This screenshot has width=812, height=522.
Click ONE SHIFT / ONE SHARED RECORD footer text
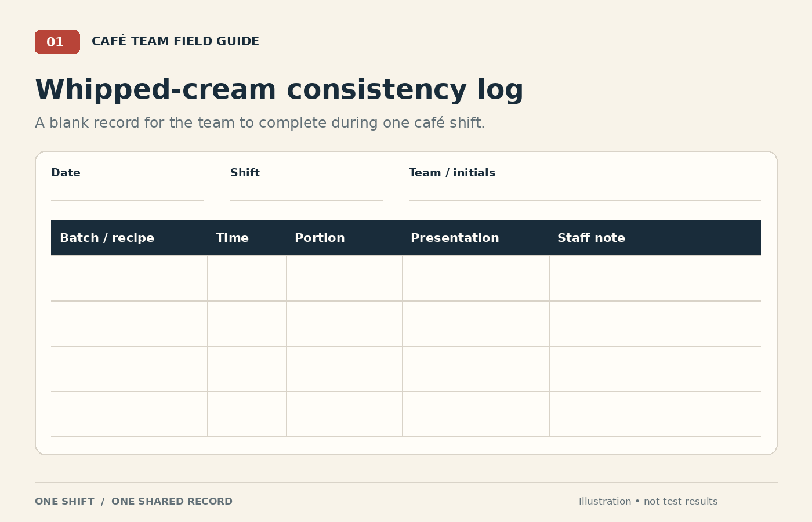133,502
